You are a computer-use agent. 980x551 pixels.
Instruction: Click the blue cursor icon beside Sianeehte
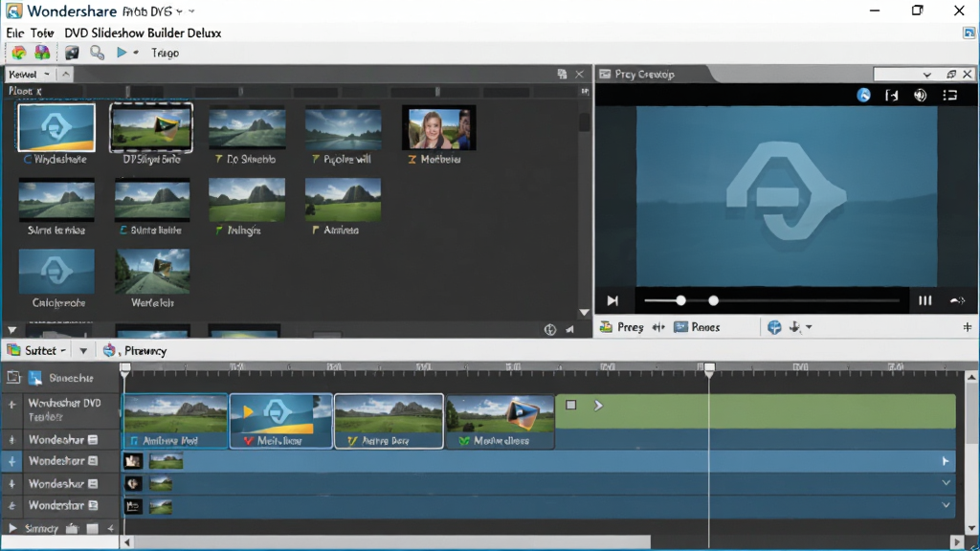[35, 377]
